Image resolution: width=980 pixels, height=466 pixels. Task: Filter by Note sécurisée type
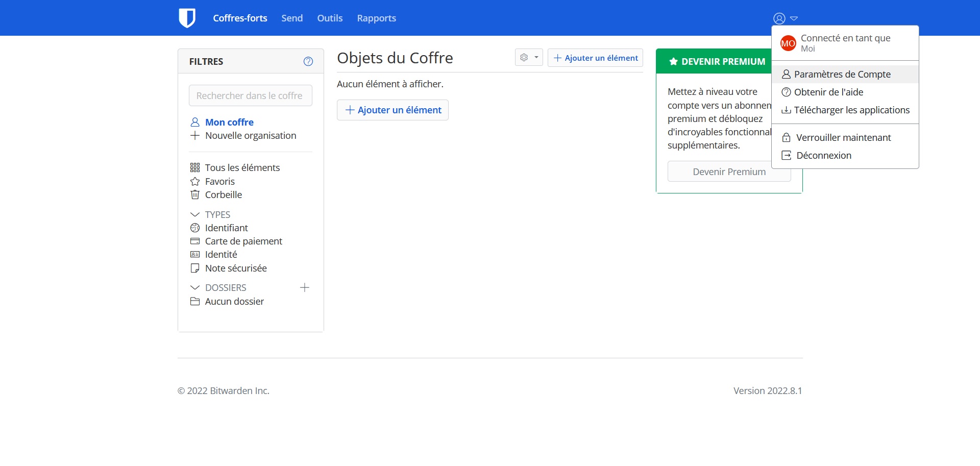[x=235, y=268]
